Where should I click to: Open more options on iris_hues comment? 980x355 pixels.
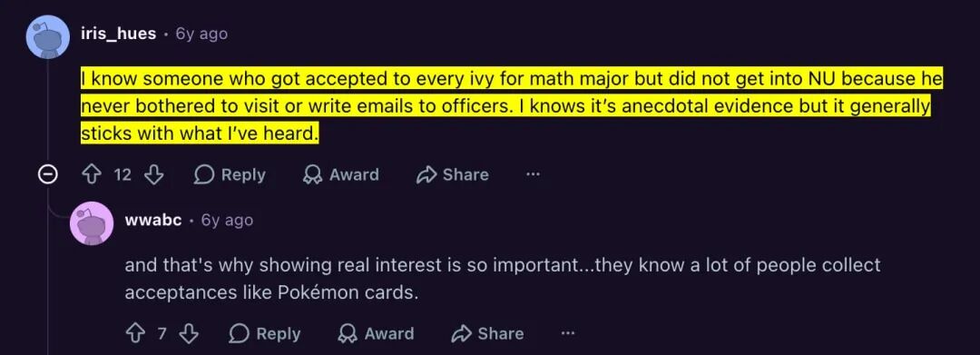click(533, 175)
